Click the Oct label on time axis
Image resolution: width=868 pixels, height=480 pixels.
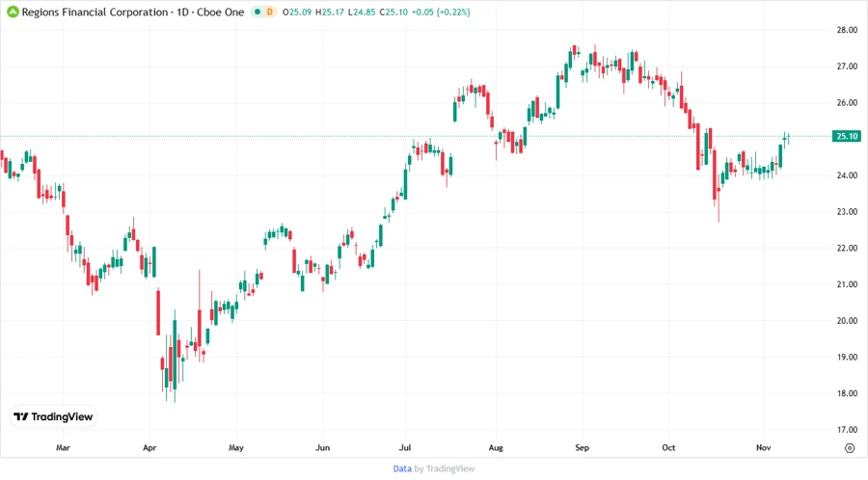[x=668, y=448]
